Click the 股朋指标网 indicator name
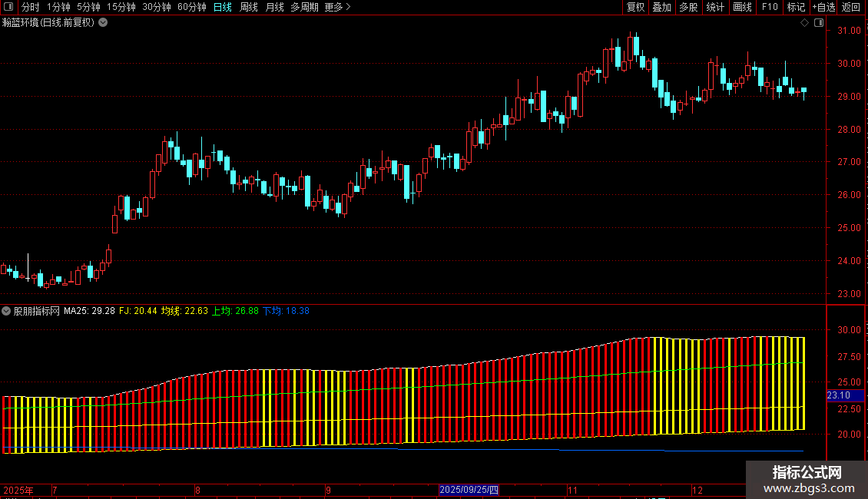This screenshot has height=499, width=868. coord(37,311)
